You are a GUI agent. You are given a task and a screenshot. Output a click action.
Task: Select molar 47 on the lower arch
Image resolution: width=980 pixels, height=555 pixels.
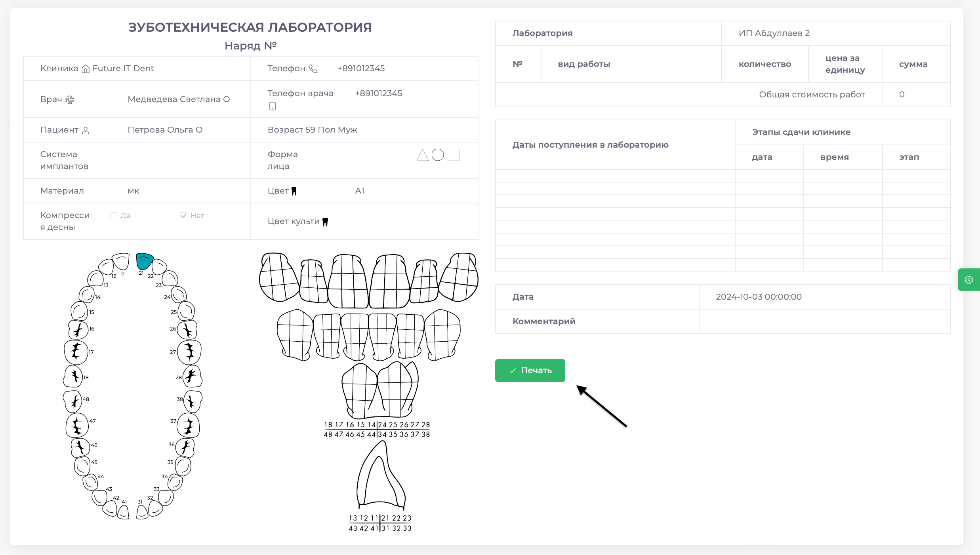point(77,426)
